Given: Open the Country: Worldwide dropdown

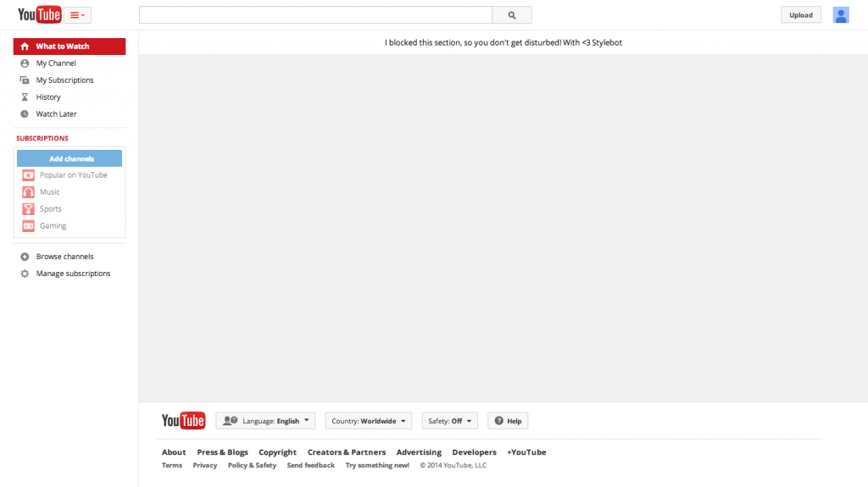Looking at the screenshot, I should click(x=369, y=421).
